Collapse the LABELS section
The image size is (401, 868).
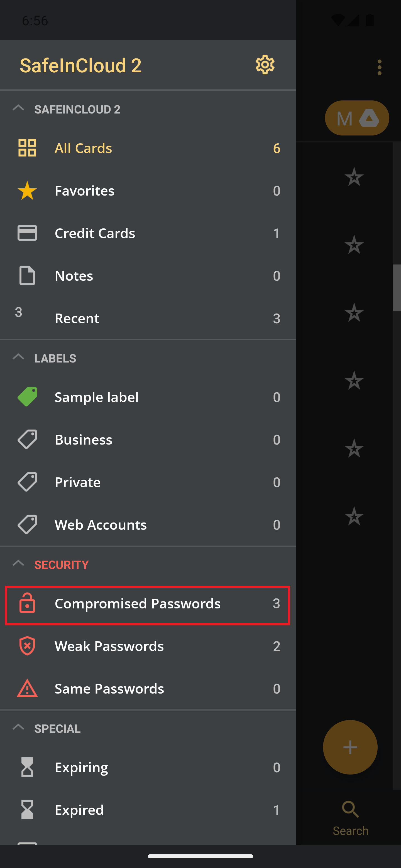[18, 357]
